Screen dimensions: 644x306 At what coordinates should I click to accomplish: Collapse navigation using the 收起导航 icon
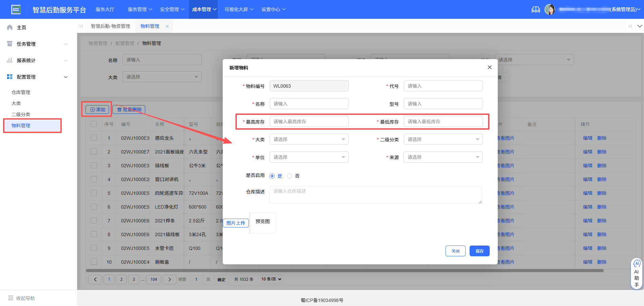click(11, 298)
